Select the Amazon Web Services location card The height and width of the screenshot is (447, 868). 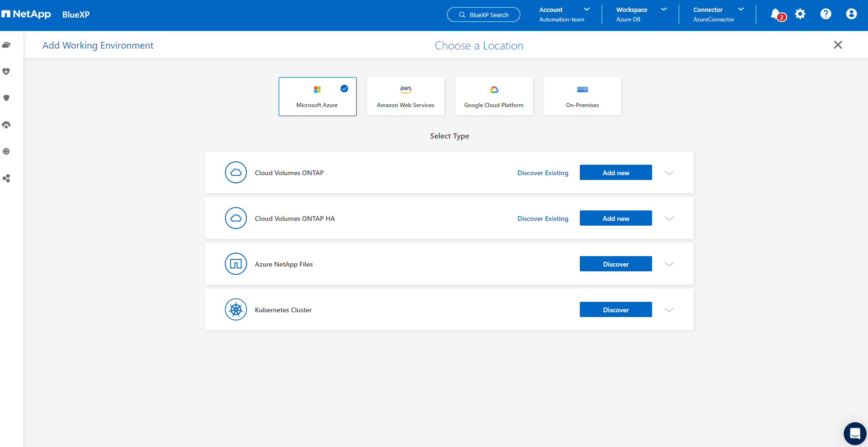pyautogui.click(x=406, y=97)
